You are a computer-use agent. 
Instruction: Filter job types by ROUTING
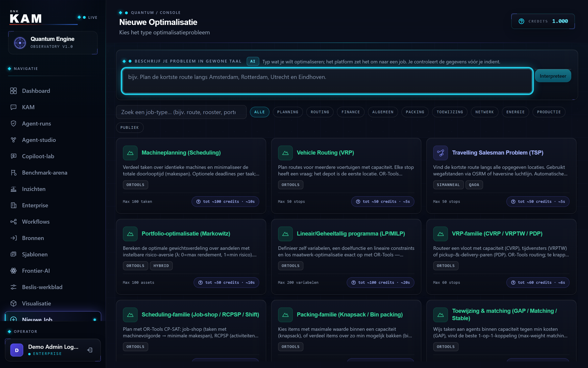[x=320, y=112]
